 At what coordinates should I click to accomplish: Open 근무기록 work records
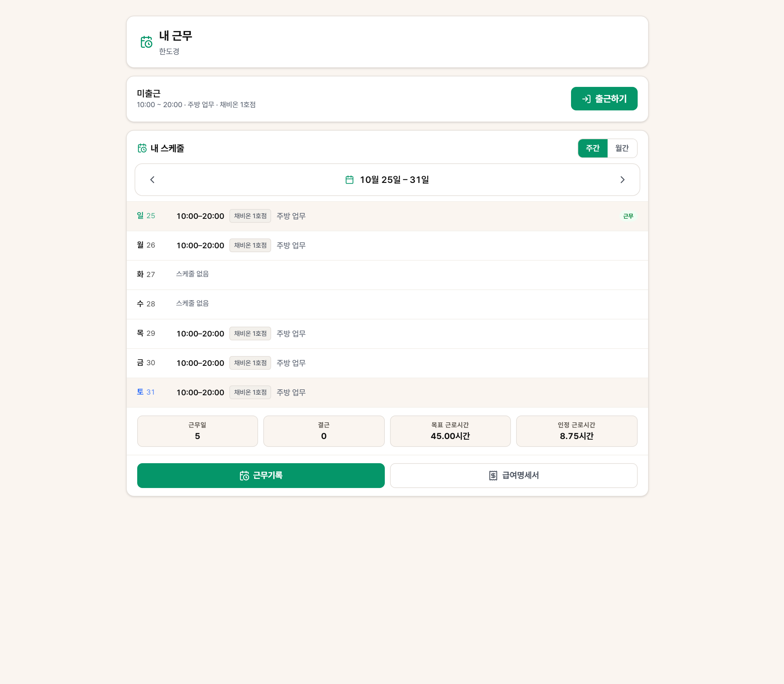pos(261,475)
